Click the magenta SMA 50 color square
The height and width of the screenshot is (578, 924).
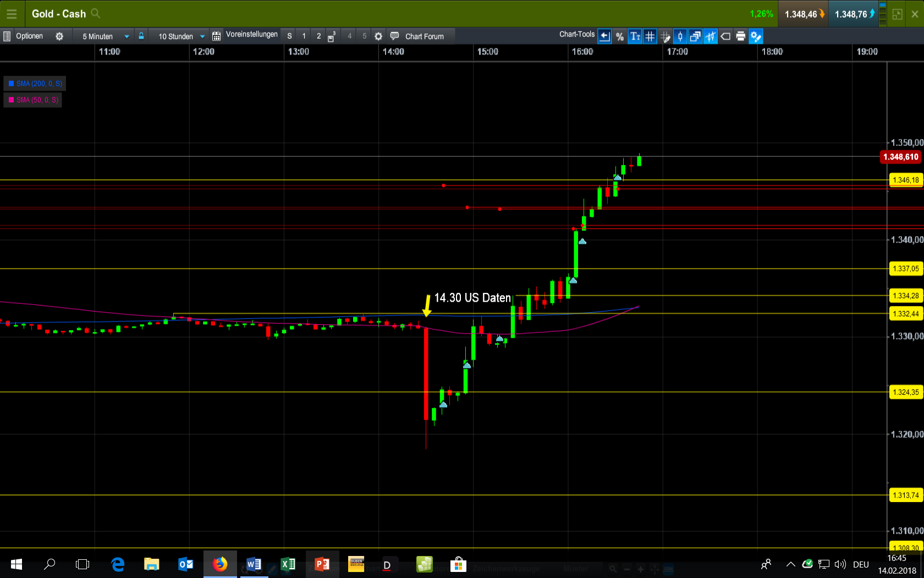(x=11, y=100)
